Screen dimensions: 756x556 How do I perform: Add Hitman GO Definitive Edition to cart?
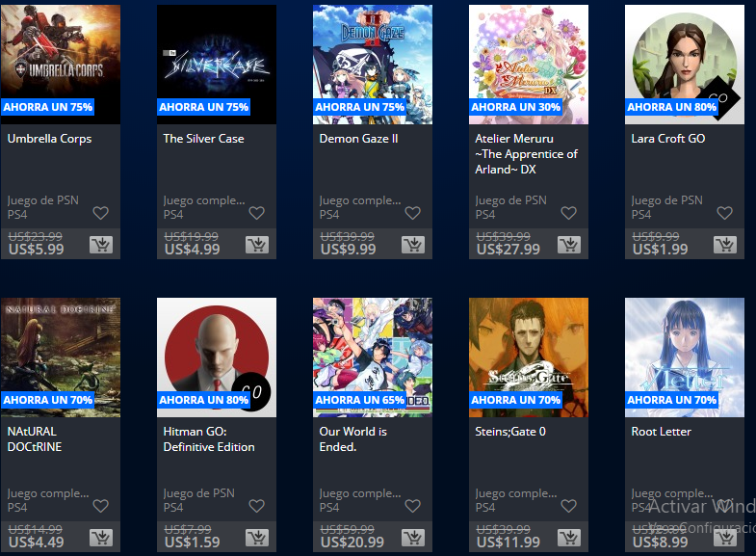(x=257, y=538)
